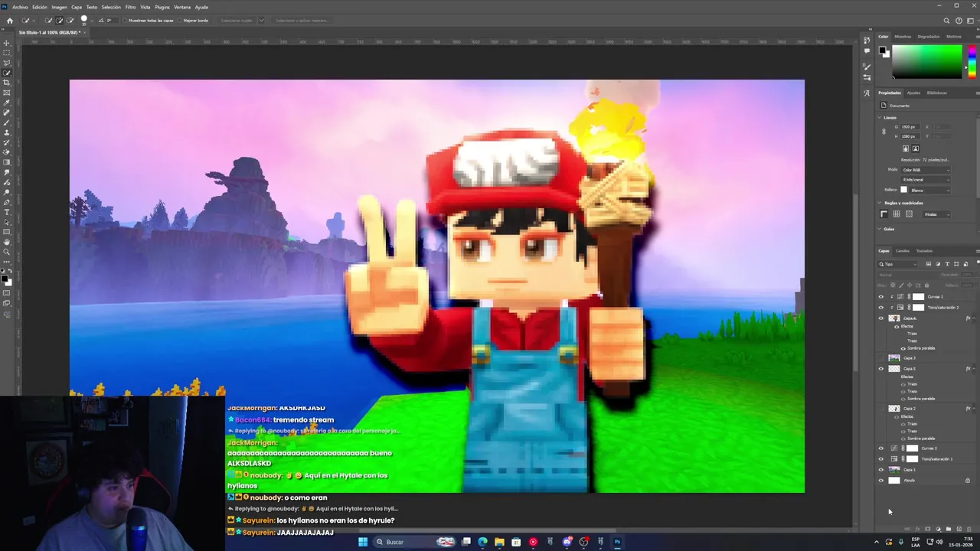Choose subtract-from-selection brush mode icon
Screen dimensions: 980x551
[x=70, y=21]
